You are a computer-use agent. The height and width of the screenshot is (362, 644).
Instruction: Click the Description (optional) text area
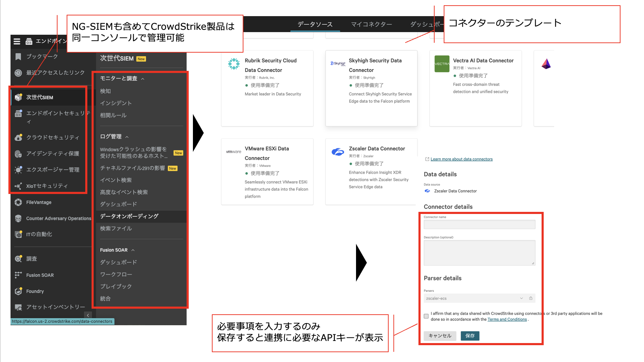[x=479, y=253]
